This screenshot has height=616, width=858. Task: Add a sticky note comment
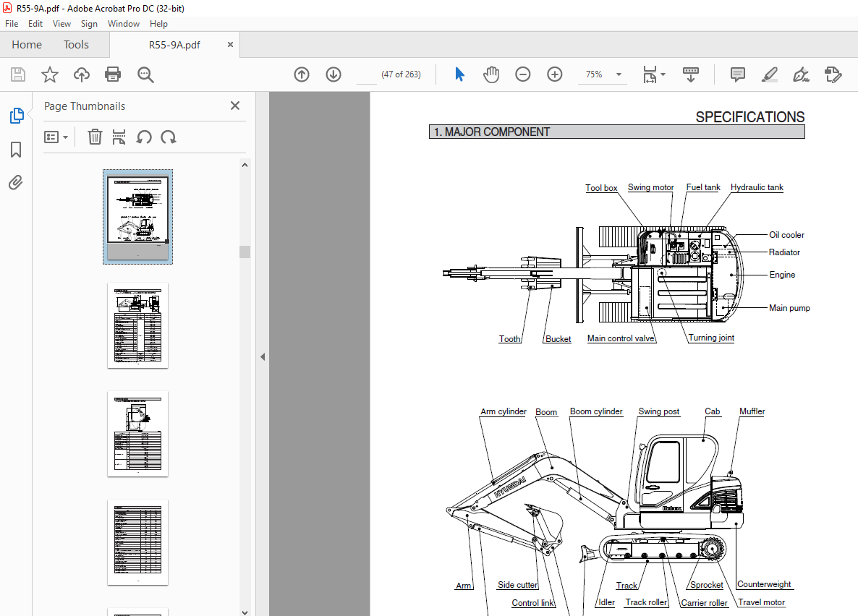pyautogui.click(x=737, y=74)
